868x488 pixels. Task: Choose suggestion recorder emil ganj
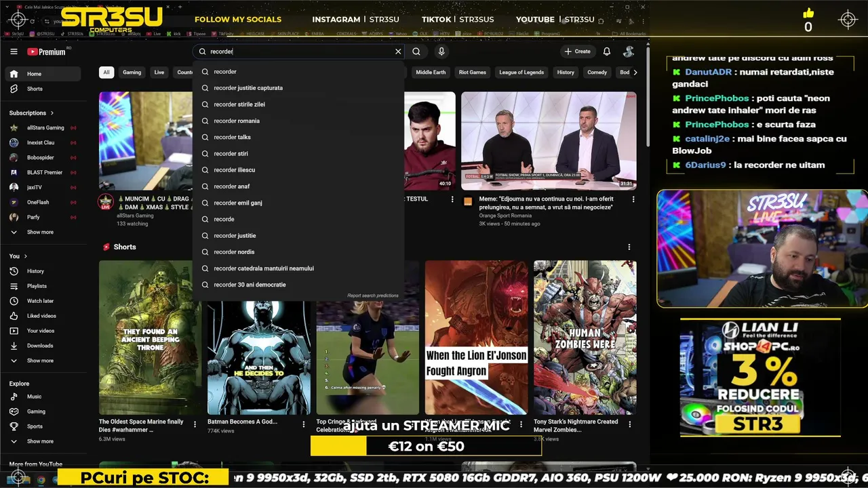point(298,203)
